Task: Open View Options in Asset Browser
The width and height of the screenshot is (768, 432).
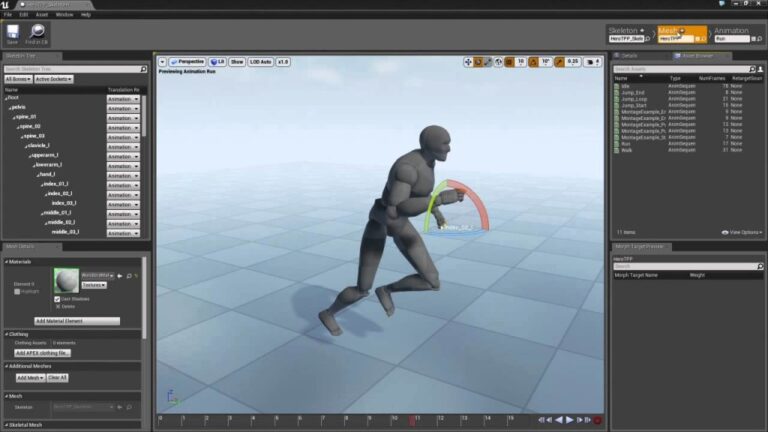Action: coord(744,232)
